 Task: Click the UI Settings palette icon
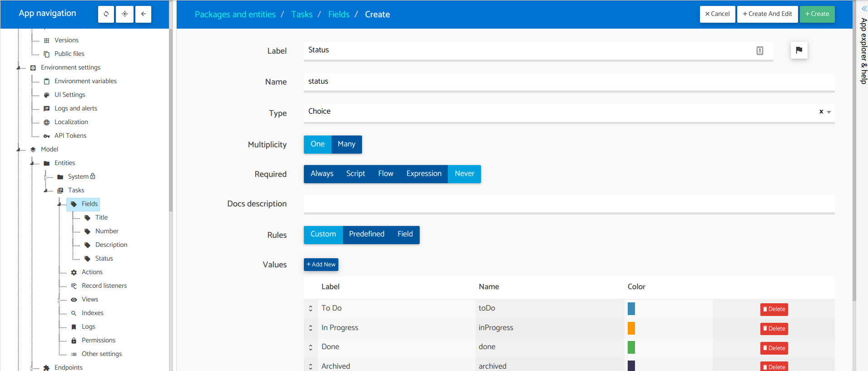(x=46, y=95)
